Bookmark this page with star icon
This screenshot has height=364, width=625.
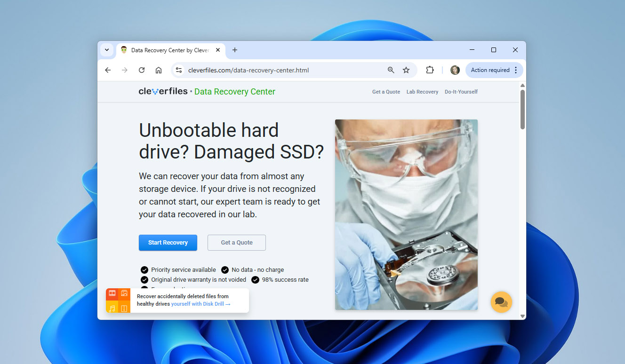coord(406,70)
